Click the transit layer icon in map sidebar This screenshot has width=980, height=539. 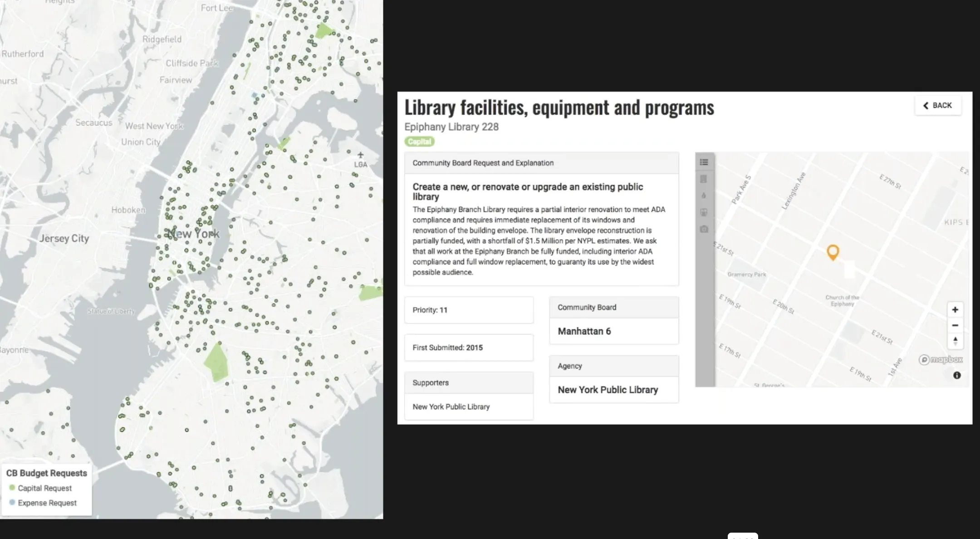click(704, 212)
